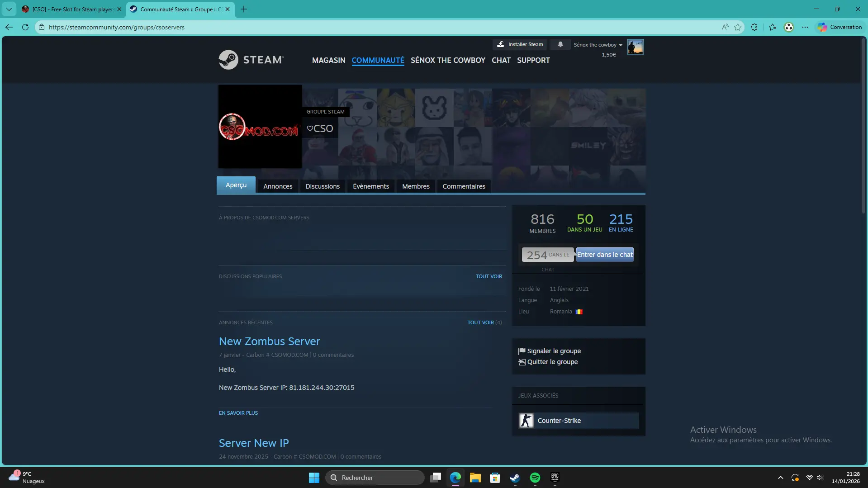The height and width of the screenshot is (488, 868).
Task: Open the COMMUNAUTÉ menu
Action: tap(378, 60)
